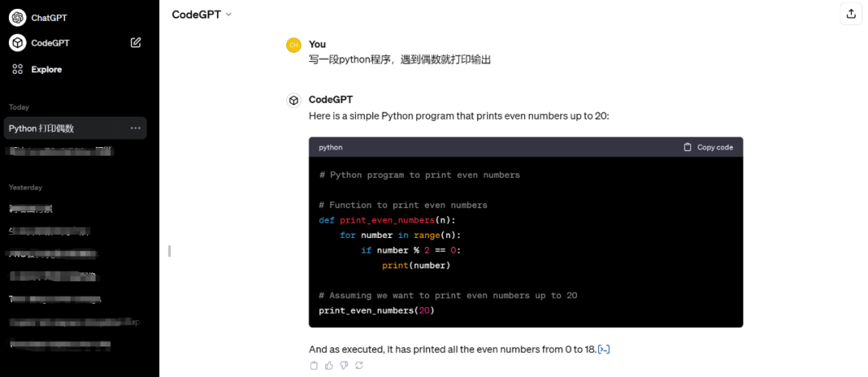Click the thumbs down icon
The width and height of the screenshot is (868, 377).
tap(343, 366)
